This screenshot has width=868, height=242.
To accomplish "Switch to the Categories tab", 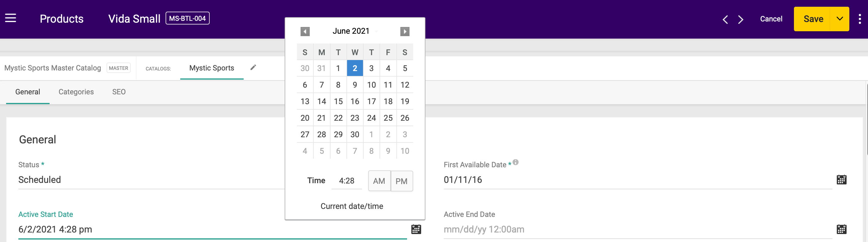I will tap(76, 92).
